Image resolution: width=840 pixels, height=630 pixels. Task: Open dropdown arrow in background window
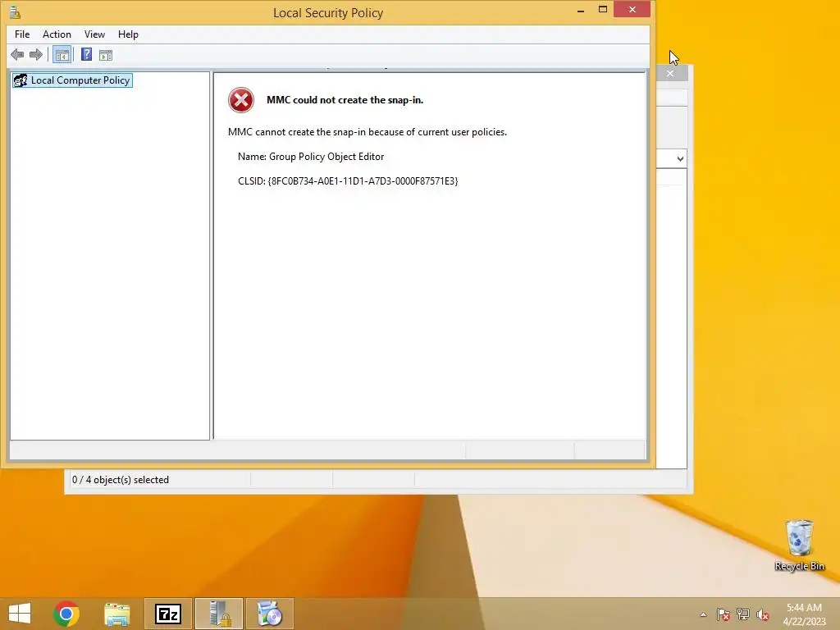click(680, 158)
